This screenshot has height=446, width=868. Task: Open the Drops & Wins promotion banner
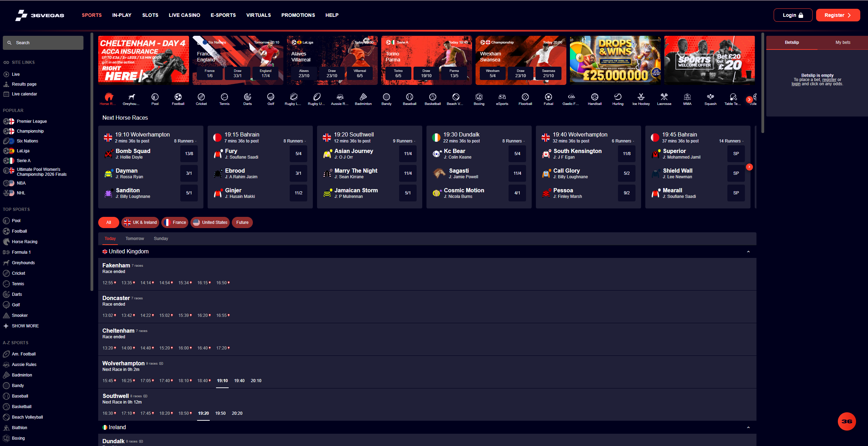point(615,60)
